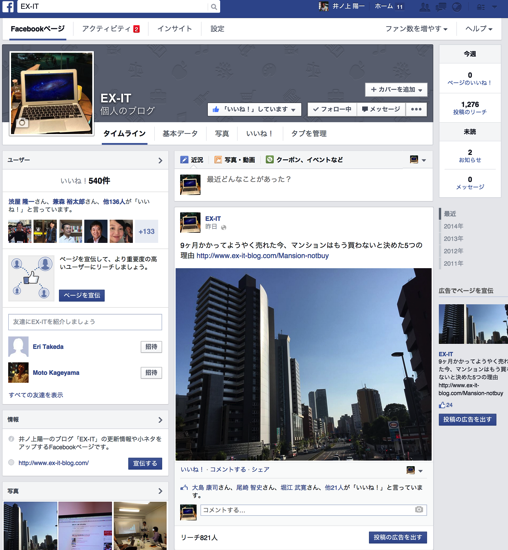The height and width of the screenshot is (550, 508).
Task: Click the globe audience icon under the post date
Action: pos(223,227)
